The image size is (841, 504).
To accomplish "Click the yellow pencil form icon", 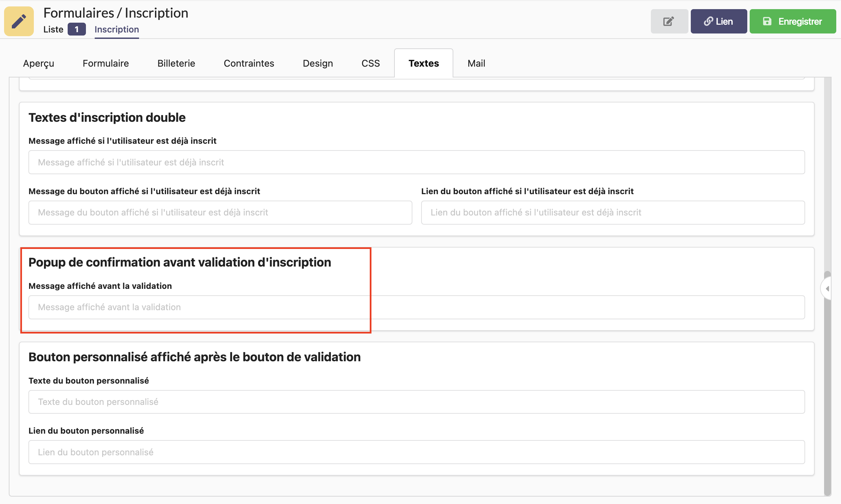I will 19,21.
